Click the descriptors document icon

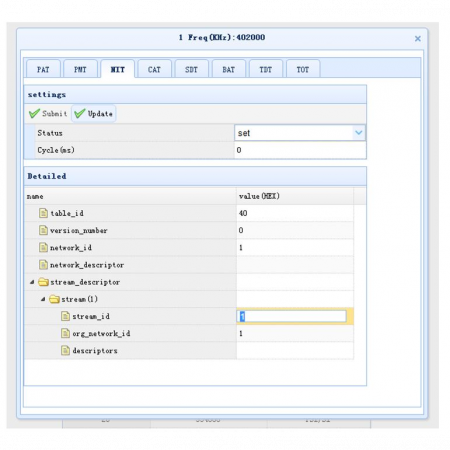coord(65,351)
